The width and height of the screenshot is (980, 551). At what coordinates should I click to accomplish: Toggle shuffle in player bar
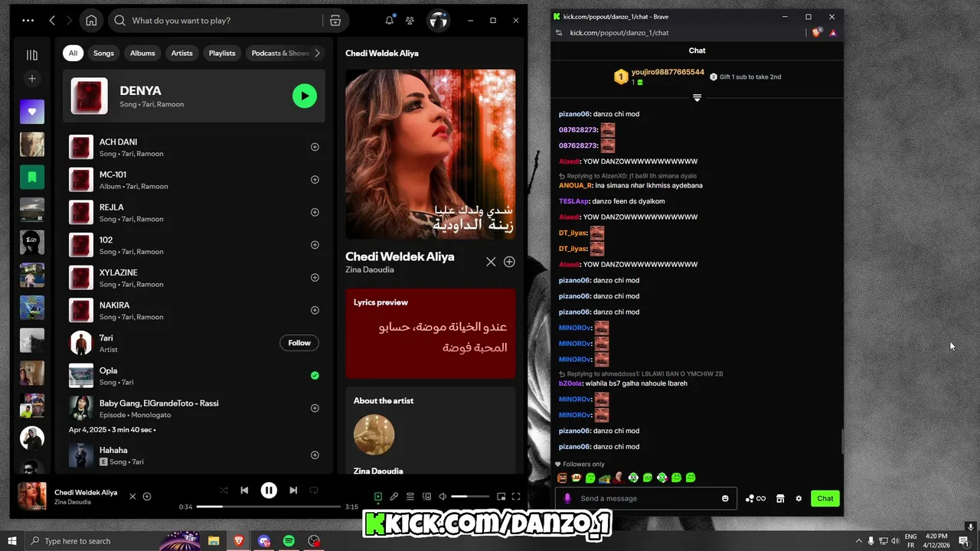click(224, 491)
